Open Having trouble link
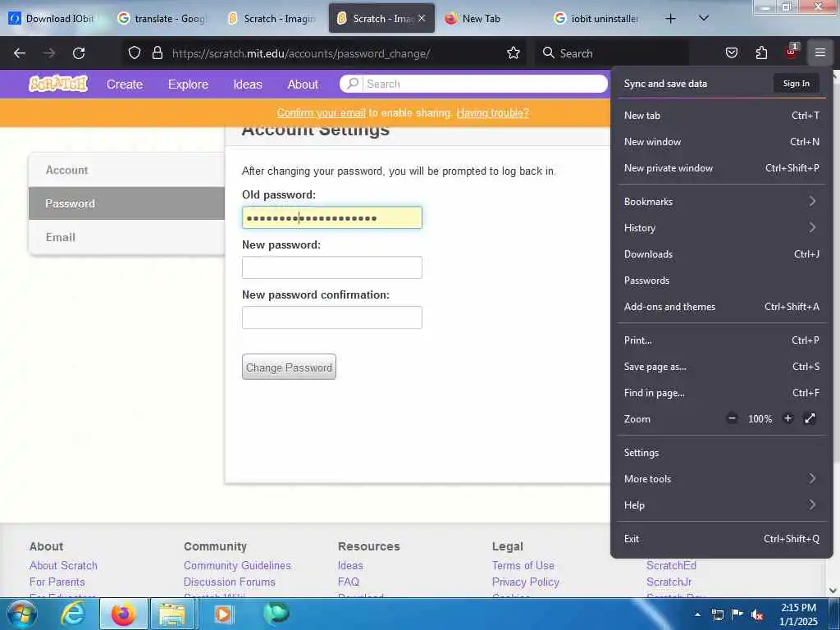Image resolution: width=840 pixels, height=630 pixels. pyautogui.click(x=492, y=112)
